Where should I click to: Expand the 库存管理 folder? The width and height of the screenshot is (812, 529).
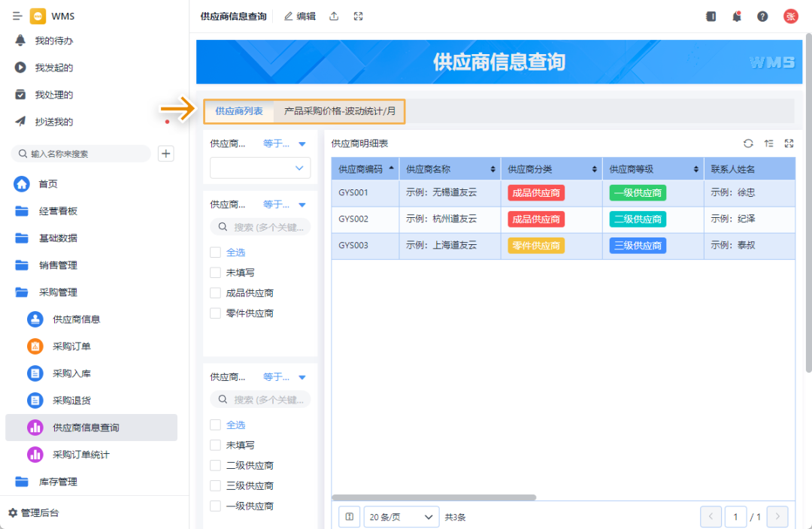click(58, 482)
